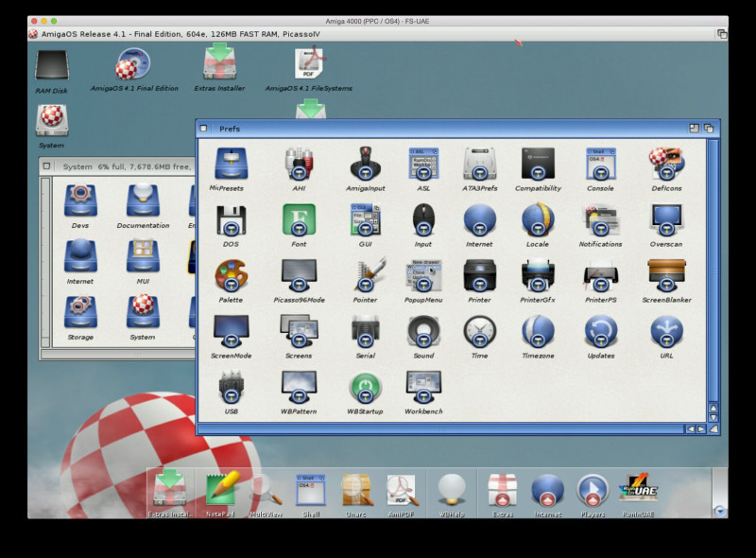Open the PrinterGfx prefs icon
The width and height of the screenshot is (756, 558).
pyautogui.click(x=538, y=276)
